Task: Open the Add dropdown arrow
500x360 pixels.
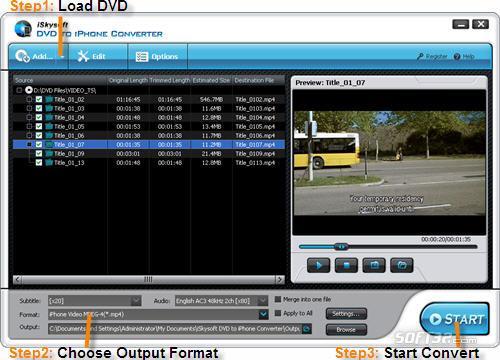Action: 62,57
